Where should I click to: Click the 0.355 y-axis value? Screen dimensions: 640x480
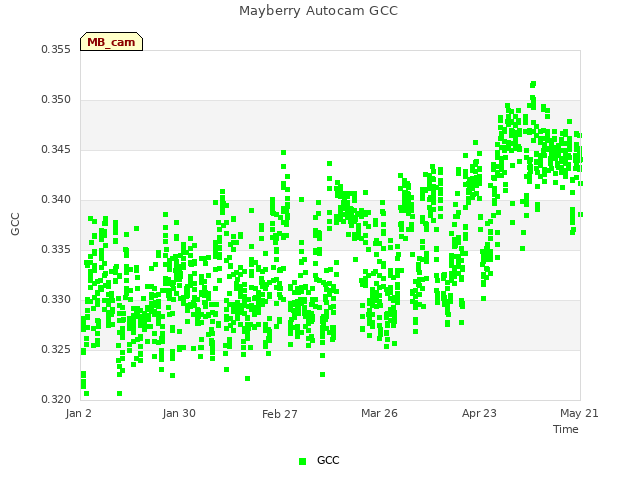click(56, 49)
